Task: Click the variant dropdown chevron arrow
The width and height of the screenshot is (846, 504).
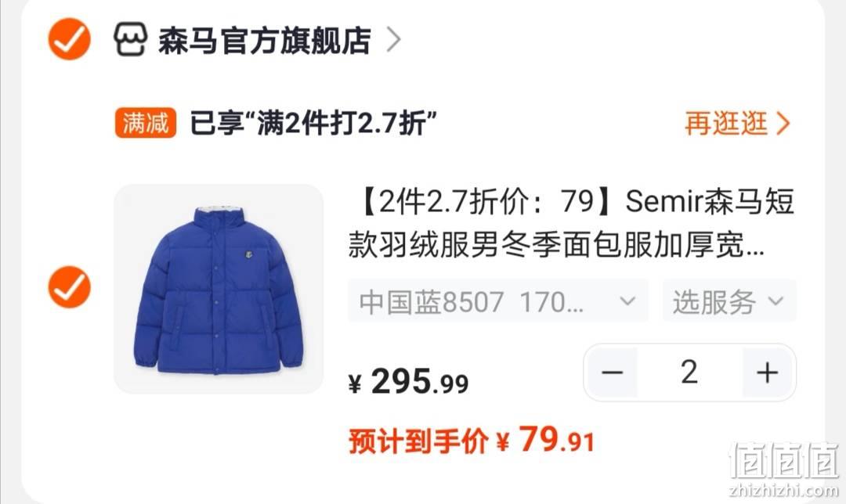Action: click(x=627, y=301)
